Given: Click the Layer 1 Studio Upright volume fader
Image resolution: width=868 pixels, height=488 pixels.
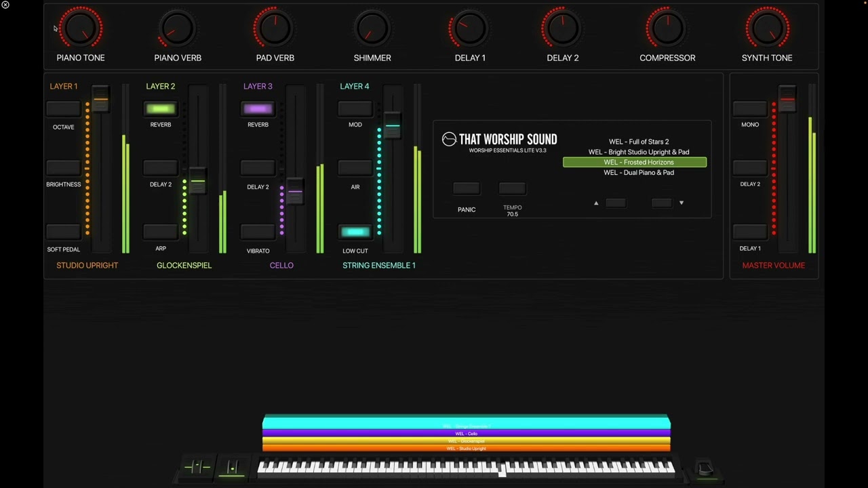Looking at the screenshot, I should pyautogui.click(x=100, y=100).
